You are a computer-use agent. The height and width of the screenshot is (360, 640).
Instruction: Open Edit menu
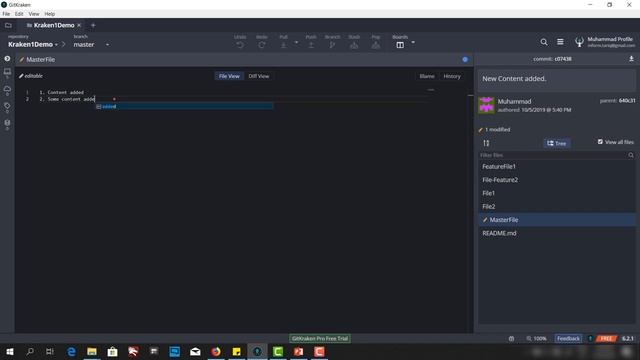(x=19, y=14)
